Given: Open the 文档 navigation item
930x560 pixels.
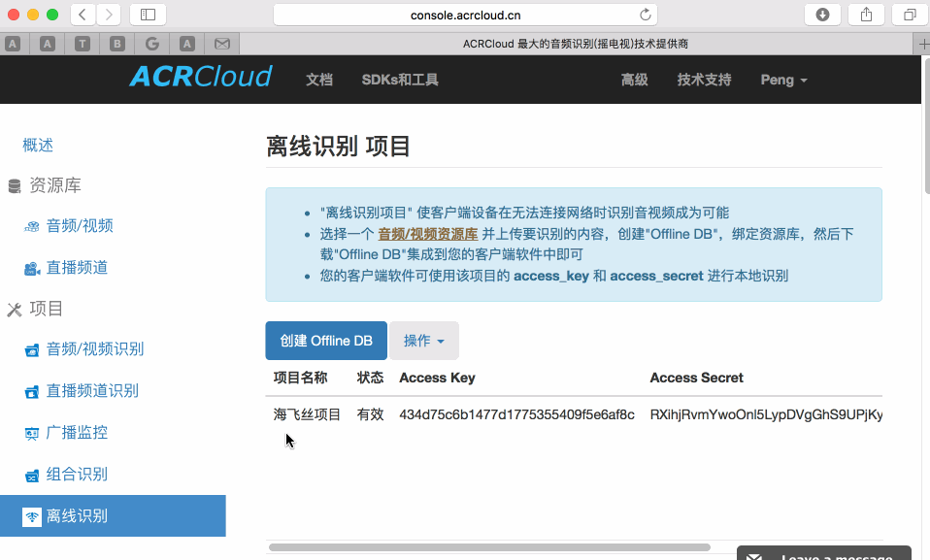Looking at the screenshot, I should pos(319,80).
